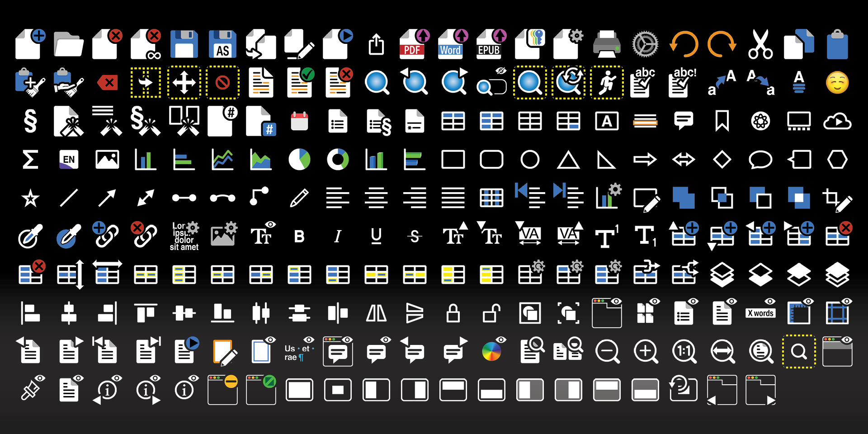Click the smiley emoji icon

click(837, 83)
